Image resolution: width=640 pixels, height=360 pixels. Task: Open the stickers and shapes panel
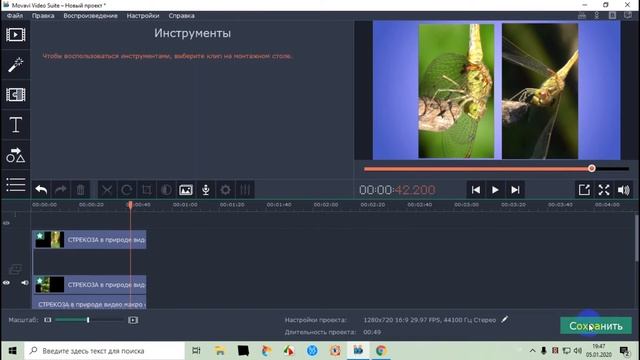coord(16,155)
